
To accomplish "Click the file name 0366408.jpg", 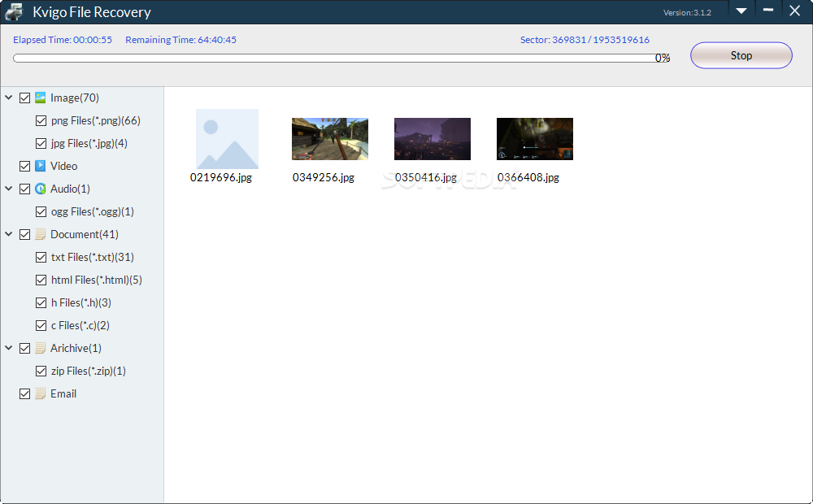I will click(528, 177).
